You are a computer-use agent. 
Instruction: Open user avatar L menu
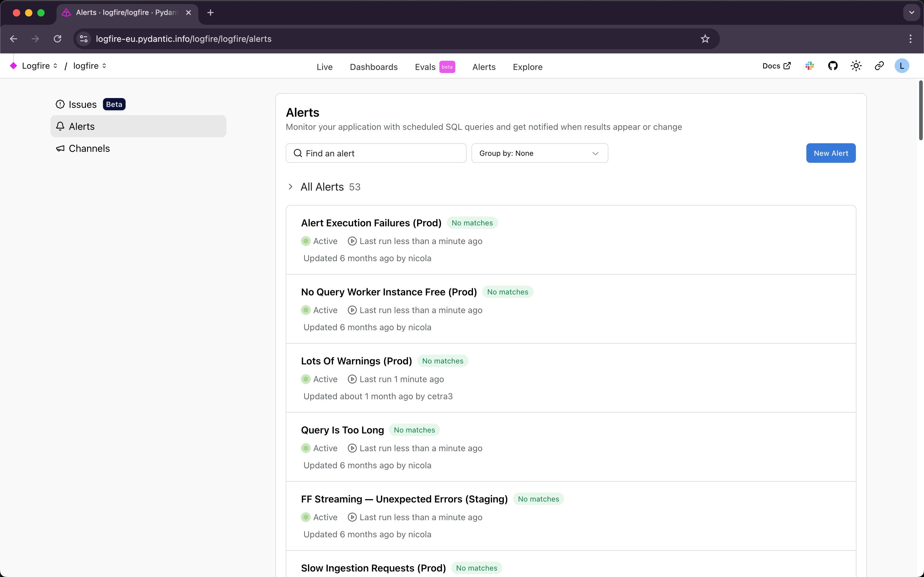[902, 66]
